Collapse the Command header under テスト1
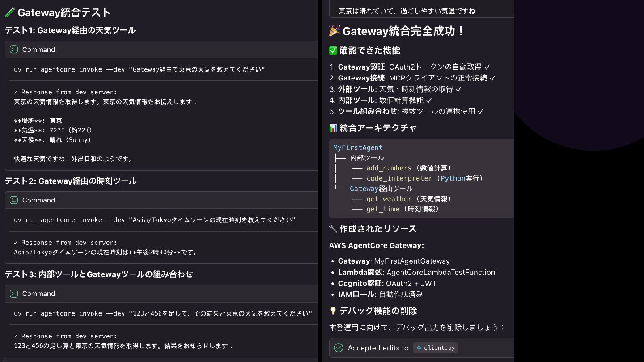This screenshot has width=644, height=362. (38, 50)
